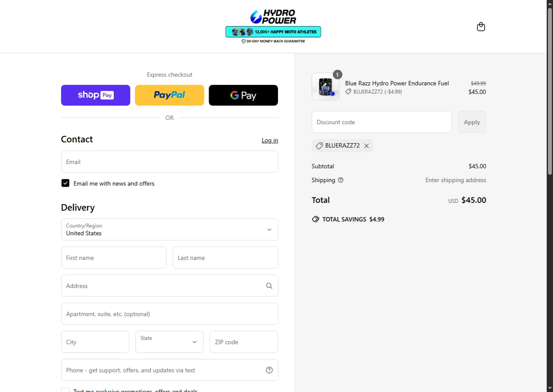The image size is (553, 392).
Task: Focus the Discount code field
Action: [382, 122]
